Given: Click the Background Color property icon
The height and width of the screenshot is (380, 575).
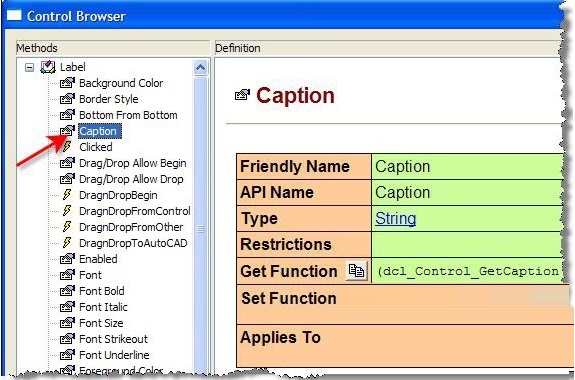Looking at the screenshot, I should pyautogui.click(x=67, y=83).
